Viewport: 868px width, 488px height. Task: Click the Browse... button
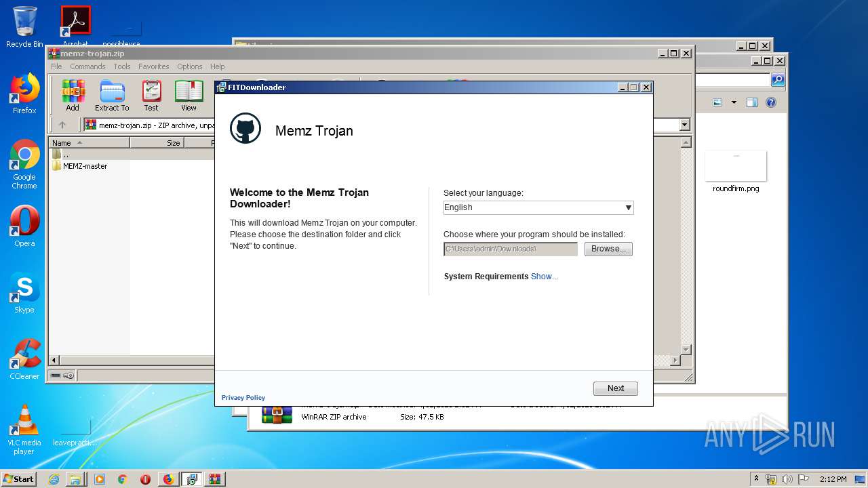608,249
